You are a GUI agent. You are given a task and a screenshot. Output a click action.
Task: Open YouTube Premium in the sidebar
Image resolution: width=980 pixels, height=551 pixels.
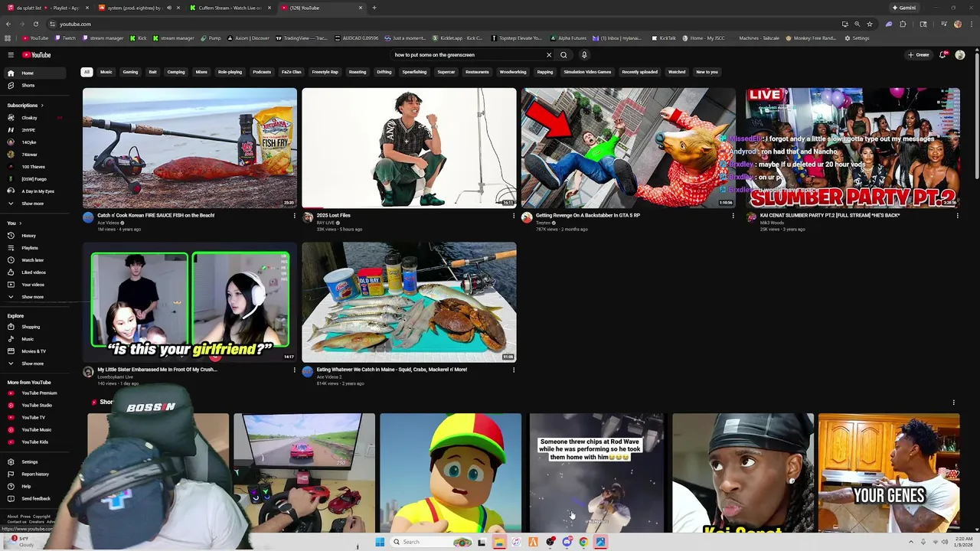pos(38,393)
